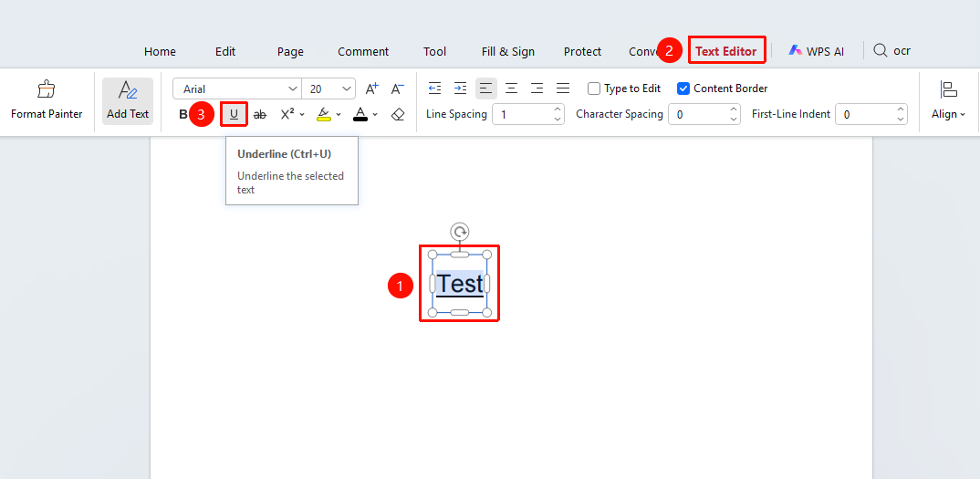Expand font color options arrow
The image size is (980, 479).
(375, 114)
